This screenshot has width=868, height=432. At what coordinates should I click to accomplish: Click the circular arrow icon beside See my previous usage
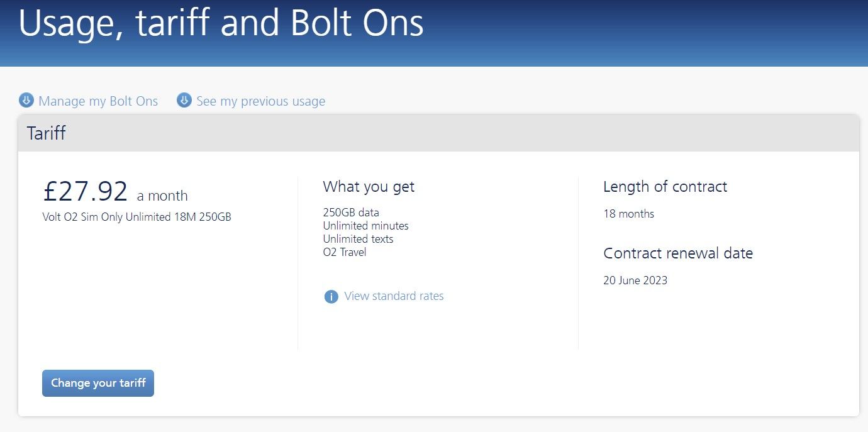tap(183, 100)
